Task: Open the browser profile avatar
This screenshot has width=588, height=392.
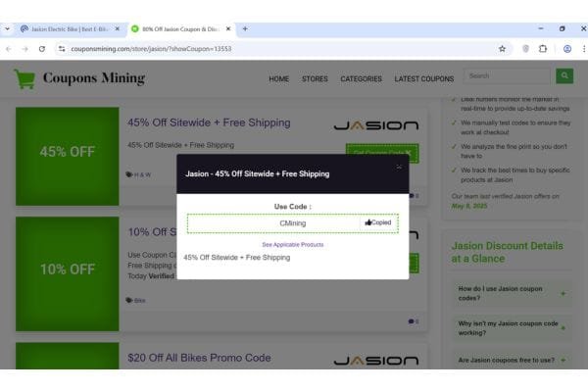Action: coord(567,49)
